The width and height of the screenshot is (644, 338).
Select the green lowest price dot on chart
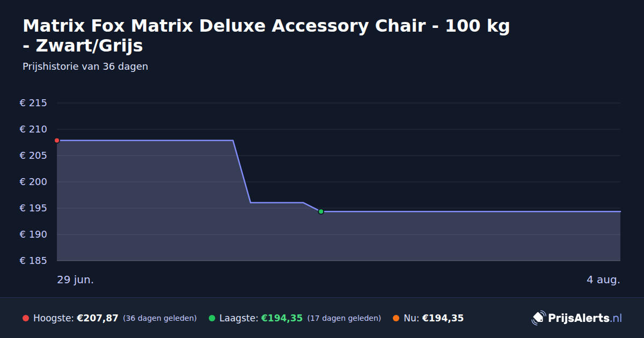pyautogui.click(x=321, y=211)
